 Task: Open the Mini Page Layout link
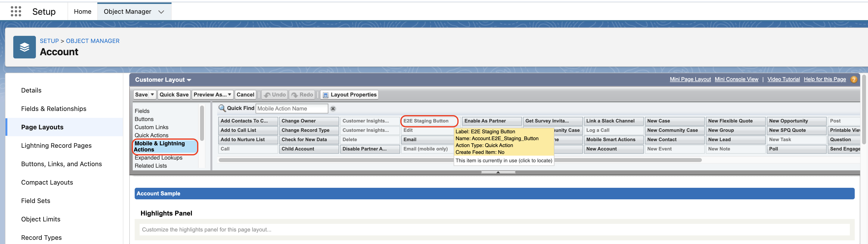690,80
